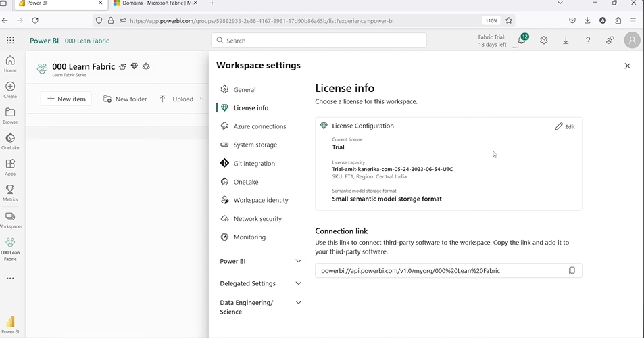
Task: Close the Domains Microsoft Fabric tab
Action: click(x=195, y=3)
